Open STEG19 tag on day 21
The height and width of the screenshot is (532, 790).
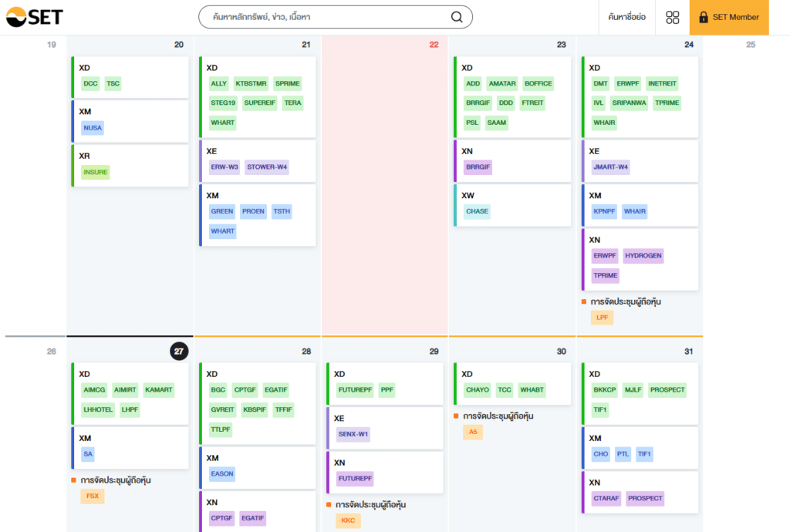[x=223, y=103]
